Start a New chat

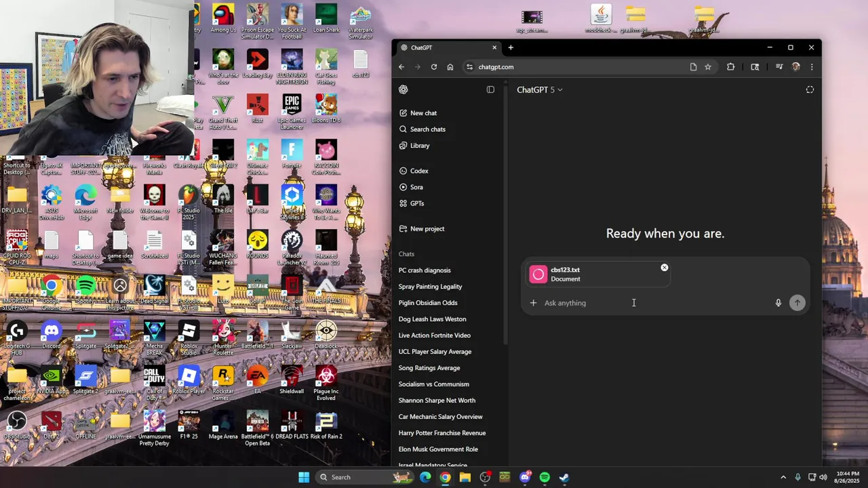tap(418, 113)
